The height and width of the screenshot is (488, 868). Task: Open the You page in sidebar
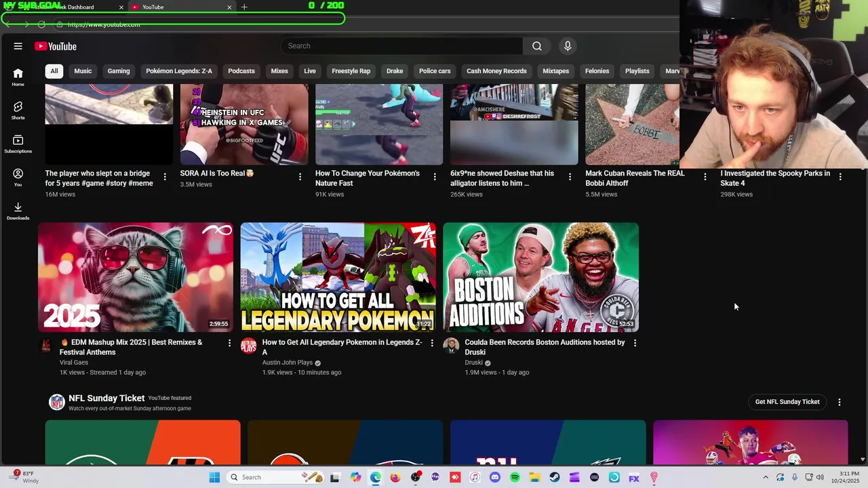(x=18, y=178)
